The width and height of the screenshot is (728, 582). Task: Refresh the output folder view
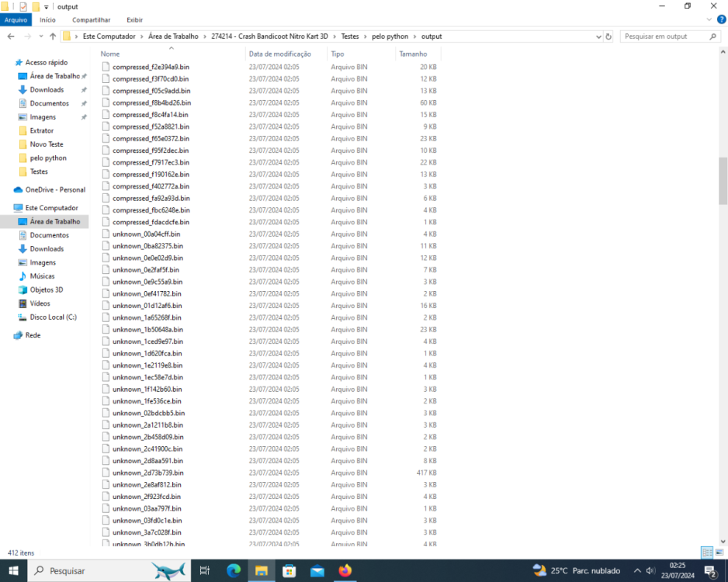coord(608,36)
